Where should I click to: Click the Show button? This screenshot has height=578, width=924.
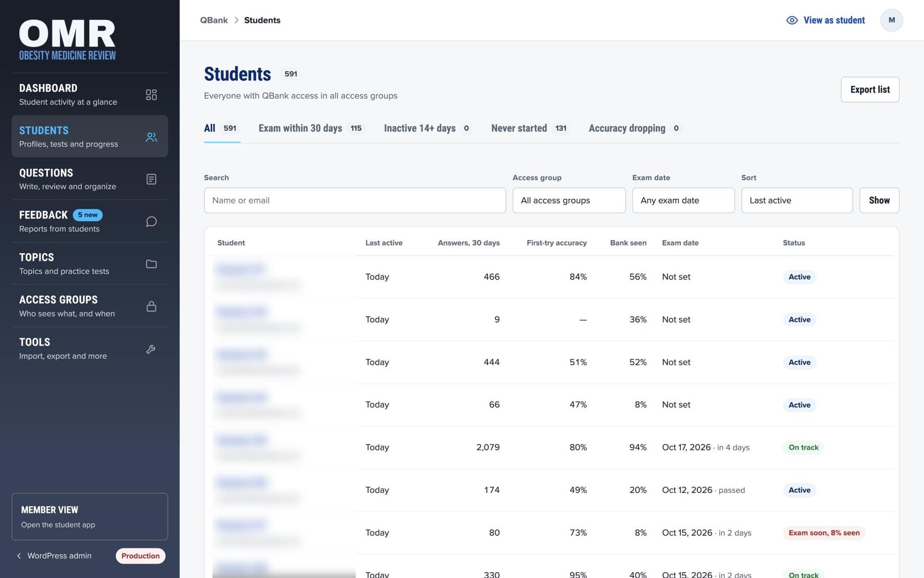(879, 200)
